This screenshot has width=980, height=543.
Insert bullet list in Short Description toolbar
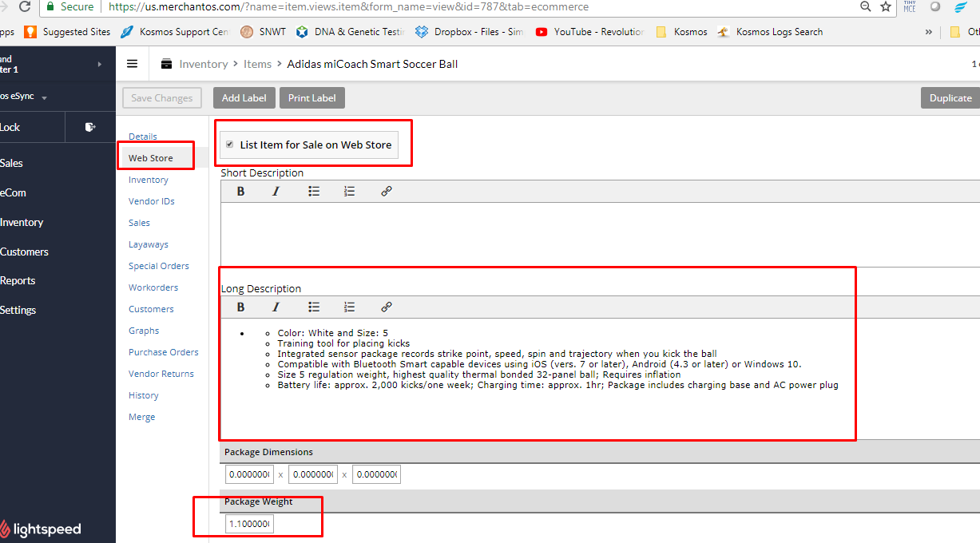(314, 192)
